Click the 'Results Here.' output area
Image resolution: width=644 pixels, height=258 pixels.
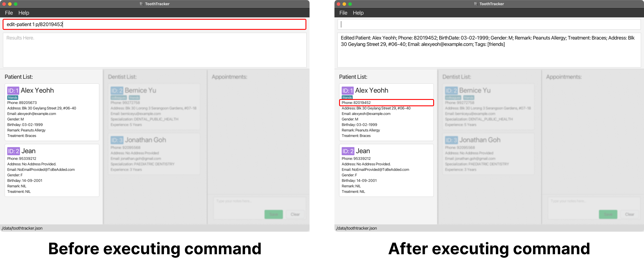pos(155,50)
